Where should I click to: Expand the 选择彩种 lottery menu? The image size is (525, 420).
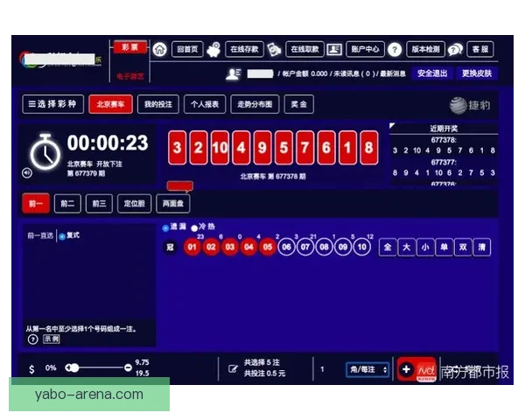pos(52,104)
